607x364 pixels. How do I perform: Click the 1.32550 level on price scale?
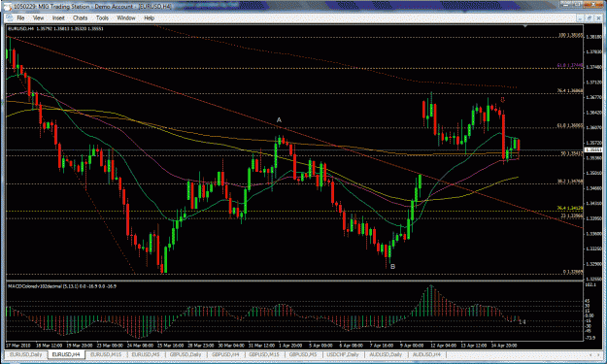point(593,279)
